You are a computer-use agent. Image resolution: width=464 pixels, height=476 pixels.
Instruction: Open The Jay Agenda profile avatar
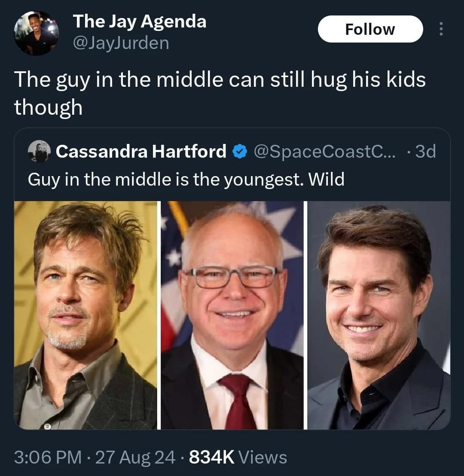(x=36, y=33)
